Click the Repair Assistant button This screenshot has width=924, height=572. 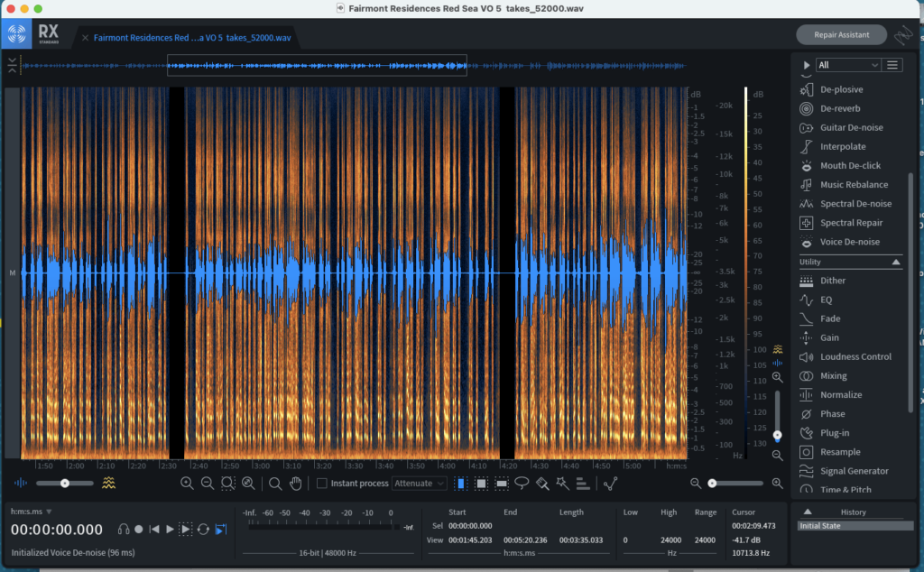841,35
